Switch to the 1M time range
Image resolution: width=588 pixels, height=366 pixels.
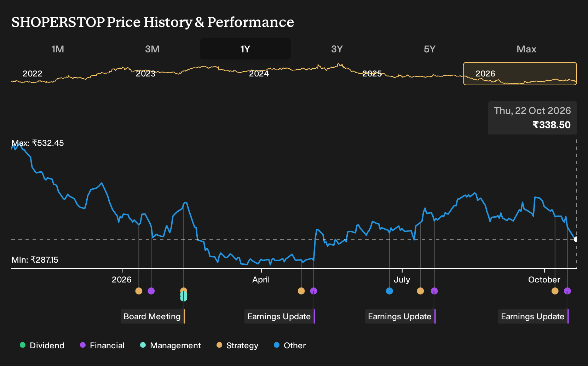click(58, 49)
